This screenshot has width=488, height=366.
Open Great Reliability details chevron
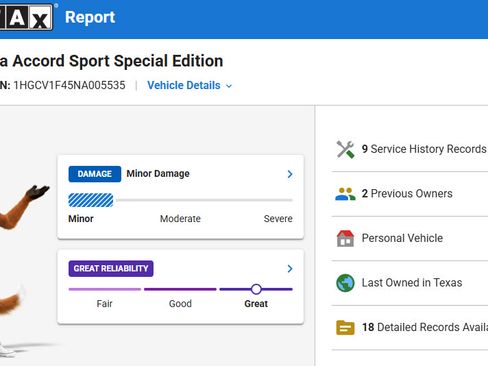click(290, 269)
